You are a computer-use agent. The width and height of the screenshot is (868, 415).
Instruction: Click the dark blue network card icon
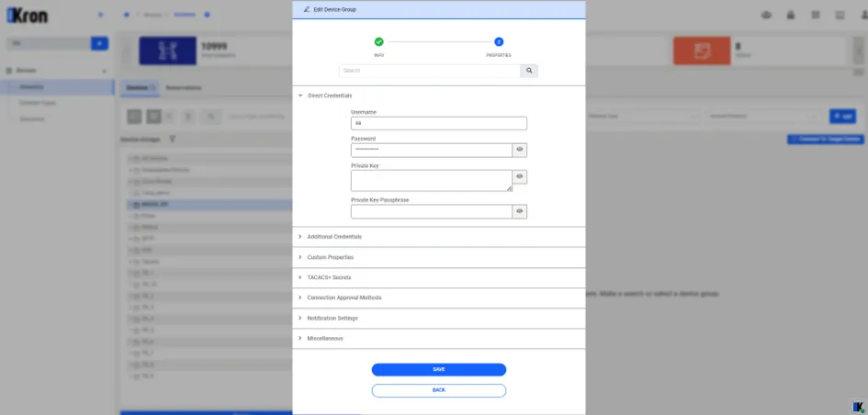(x=168, y=50)
